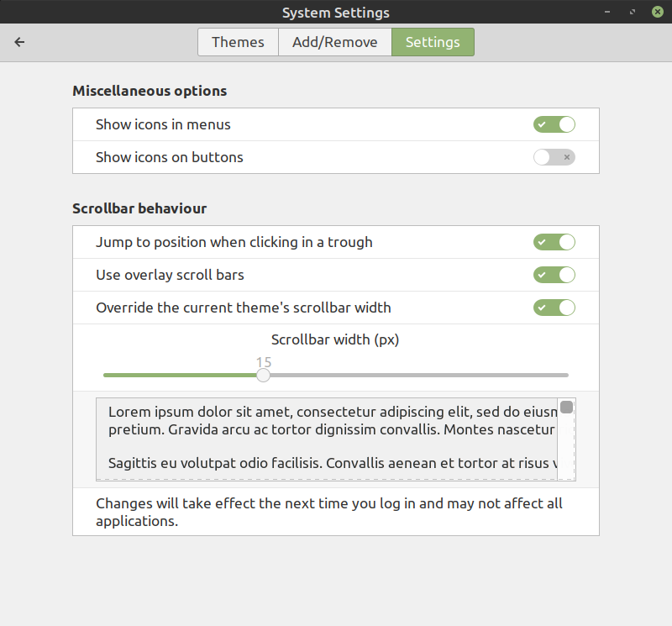Navigate back using the arrow icon
This screenshot has height=626, width=672.
18,41
